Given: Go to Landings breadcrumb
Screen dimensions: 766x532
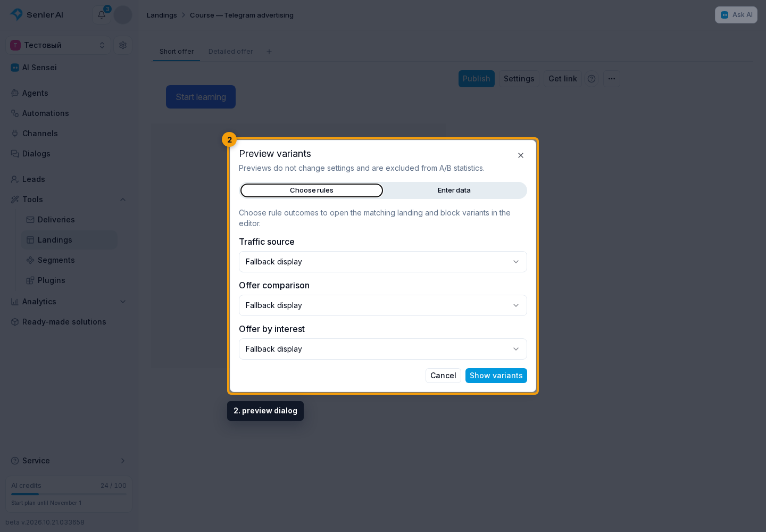Looking at the screenshot, I should [x=162, y=15].
